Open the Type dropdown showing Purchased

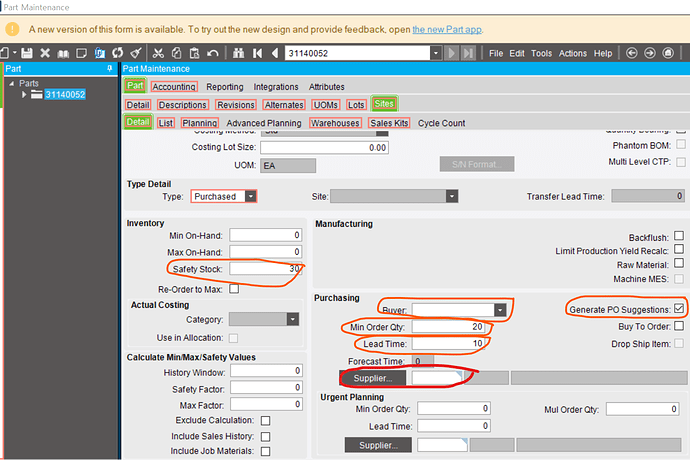pyautogui.click(x=250, y=196)
